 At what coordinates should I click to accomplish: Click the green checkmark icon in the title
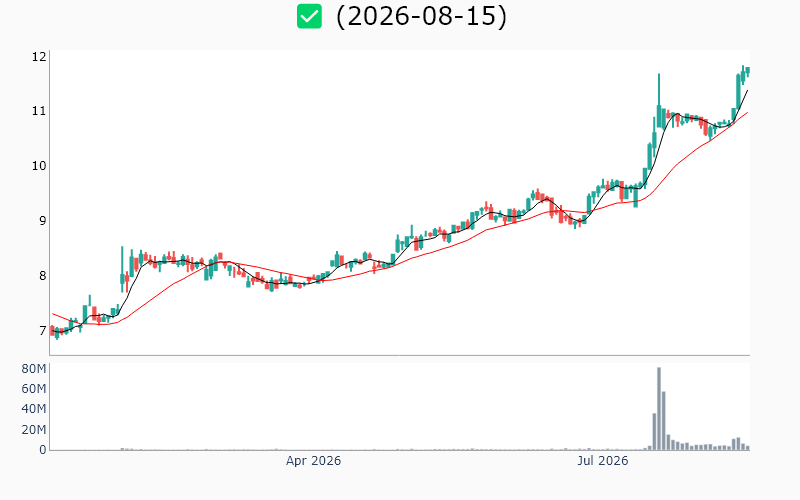(x=309, y=16)
